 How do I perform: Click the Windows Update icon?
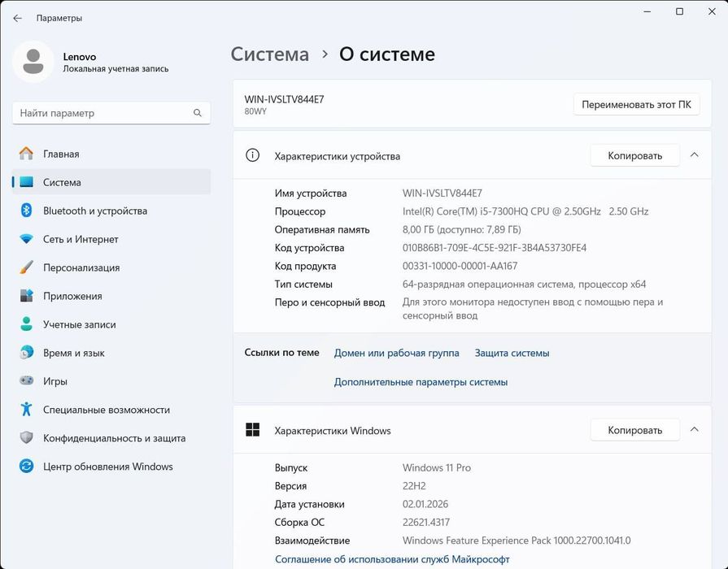click(26, 467)
